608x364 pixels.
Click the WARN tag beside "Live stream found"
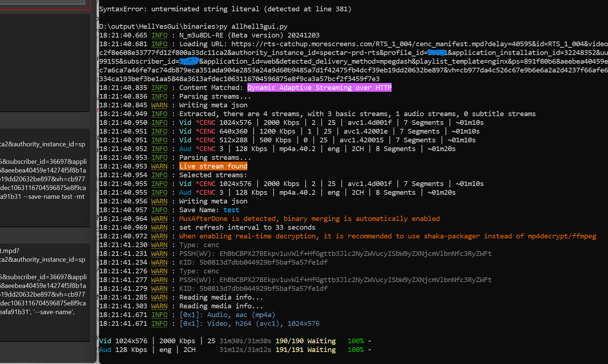159,166
